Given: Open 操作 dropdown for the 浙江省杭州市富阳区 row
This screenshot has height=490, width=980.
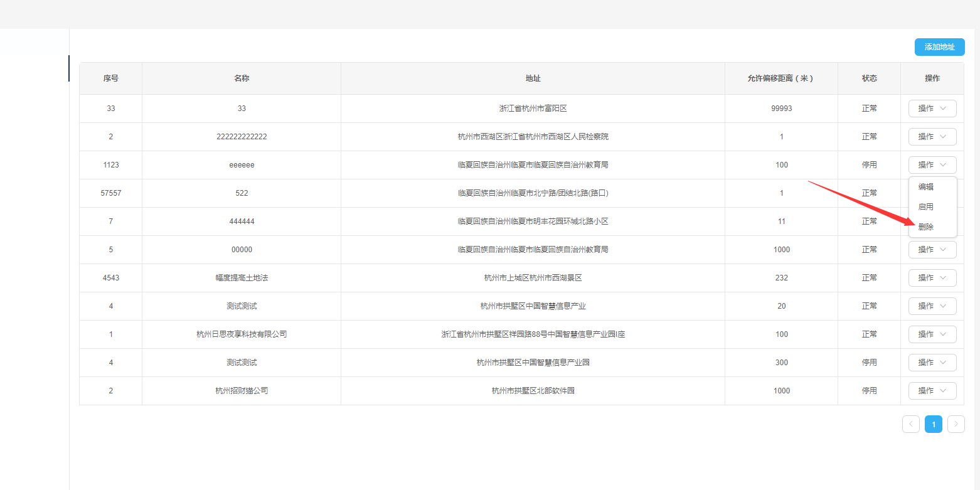Looking at the screenshot, I should click(x=932, y=109).
